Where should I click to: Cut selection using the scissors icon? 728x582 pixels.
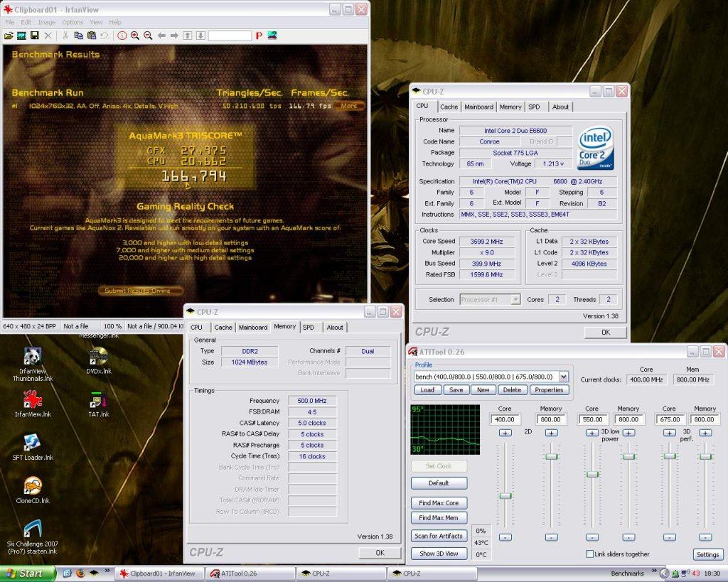click(65, 36)
